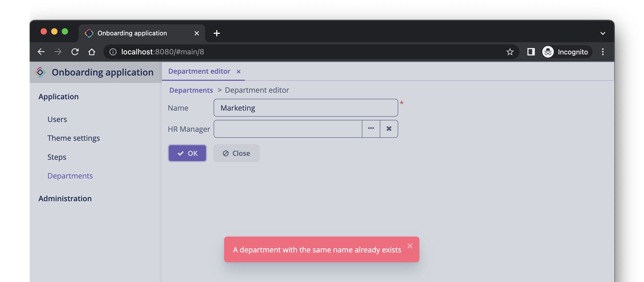Click the browser forward arrow
Image resolution: width=644 pixels, height=282 pixels.
[x=58, y=52]
